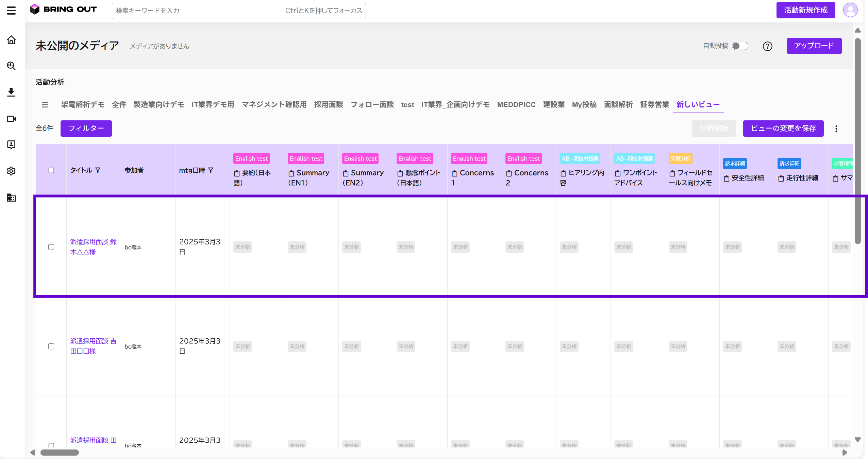Toggle the 自動投稿 auto-post switch
Screen dimensions: 868x459
(x=740, y=46)
